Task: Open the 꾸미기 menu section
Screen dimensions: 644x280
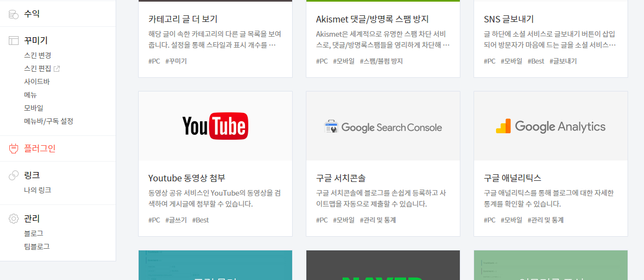Action: click(x=36, y=40)
